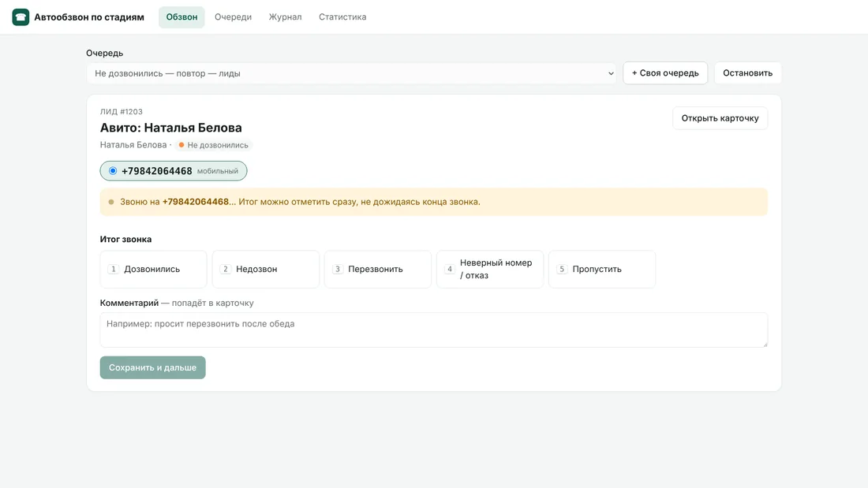This screenshot has width=868, height=488.
Task: Open the lead card with Открыть карточку
Action: 720,118
